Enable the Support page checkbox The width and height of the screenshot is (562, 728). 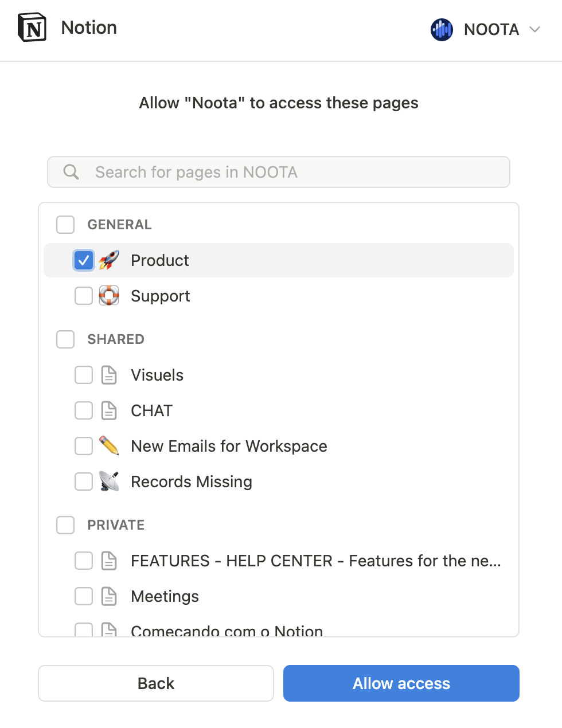point(84,296)
